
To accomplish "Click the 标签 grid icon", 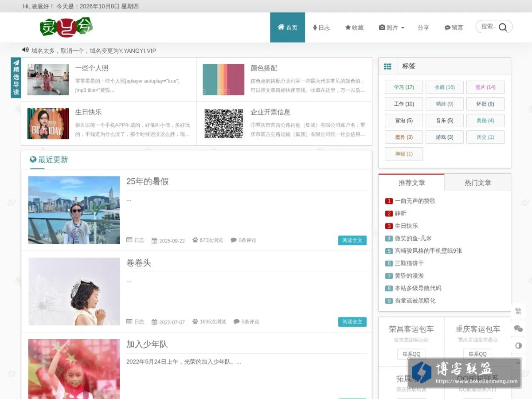I will coord(387,66).
